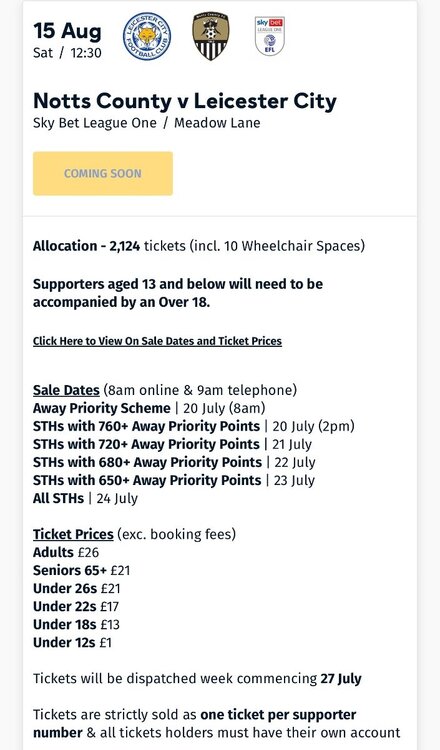The image size is (440, 750).
Task: Click the Sale Dates underlined heading
Action: tap(66, 390)
